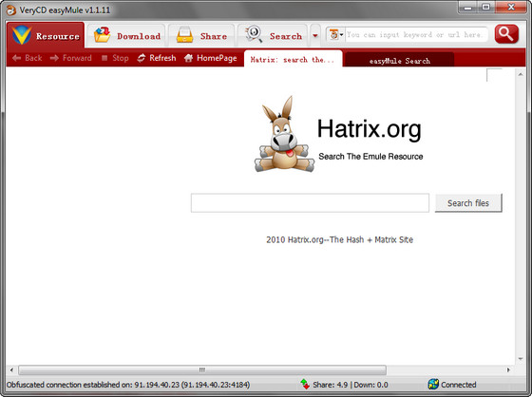Click the Hatrix.org donkey mascot image
Screen dimensions: 532x397
284,134
